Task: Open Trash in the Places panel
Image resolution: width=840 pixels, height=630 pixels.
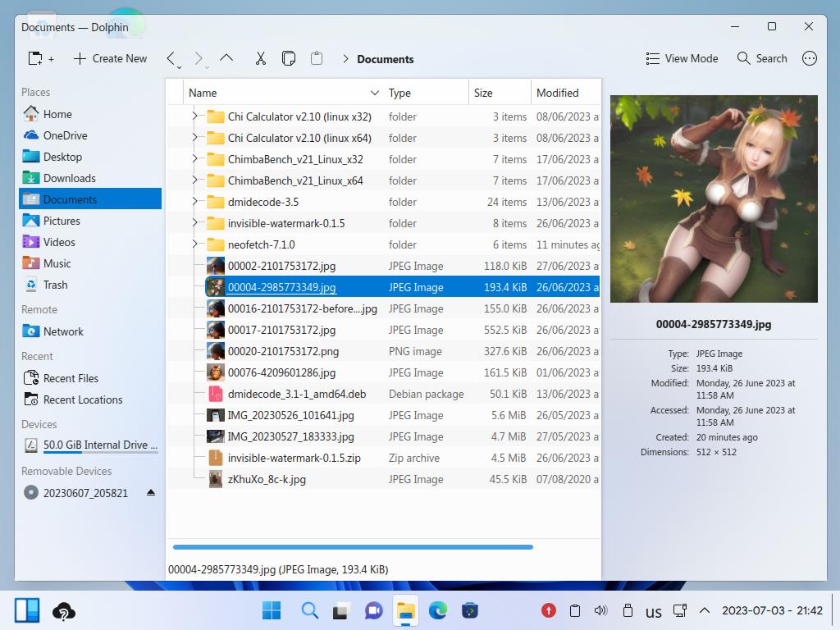Action: (x=55, y=285)
